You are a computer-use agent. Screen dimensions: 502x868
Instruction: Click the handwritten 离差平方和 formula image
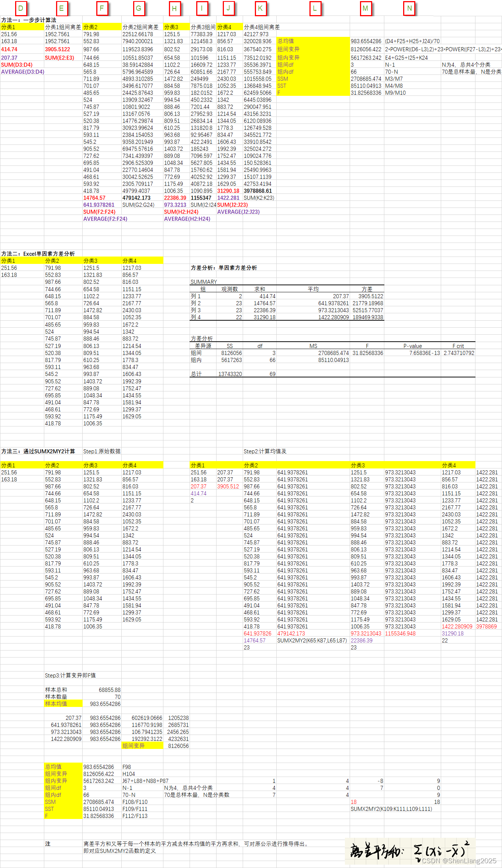pyautogui.click(x=410, y=851)
